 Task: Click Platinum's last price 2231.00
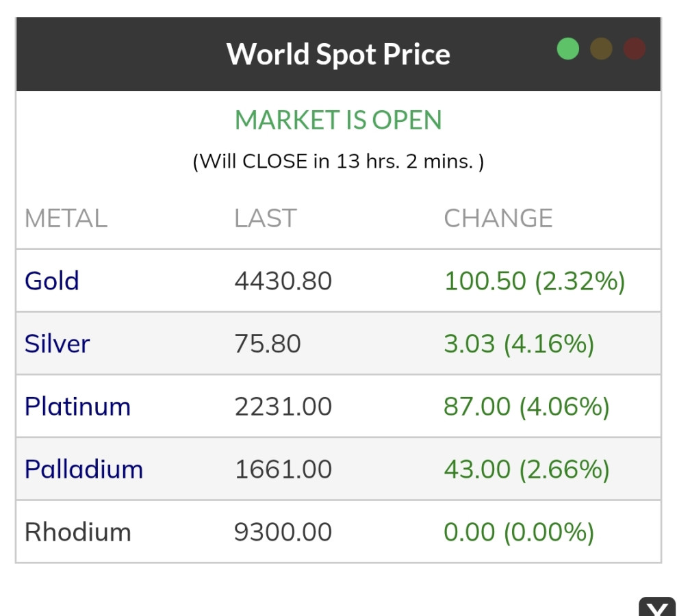coord(283,407)
